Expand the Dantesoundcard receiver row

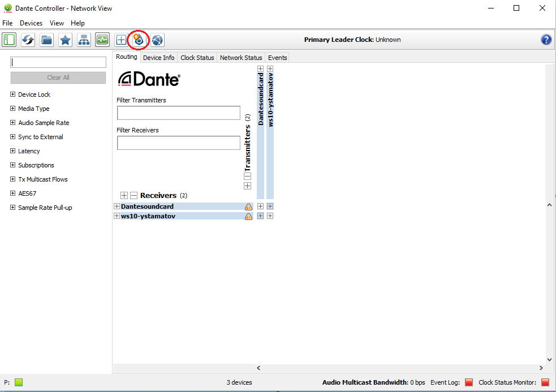117,206
